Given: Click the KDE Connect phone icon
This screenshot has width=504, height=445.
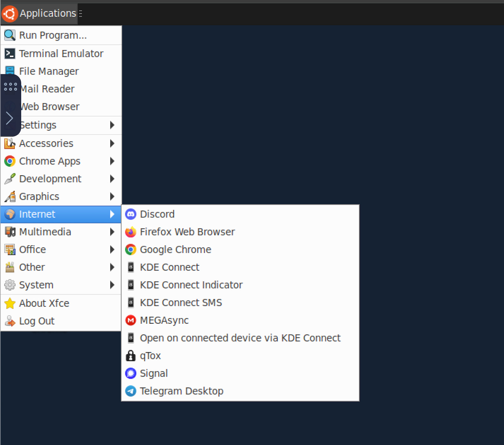Looking at the screenshot, I should click(x=131, y=267).
